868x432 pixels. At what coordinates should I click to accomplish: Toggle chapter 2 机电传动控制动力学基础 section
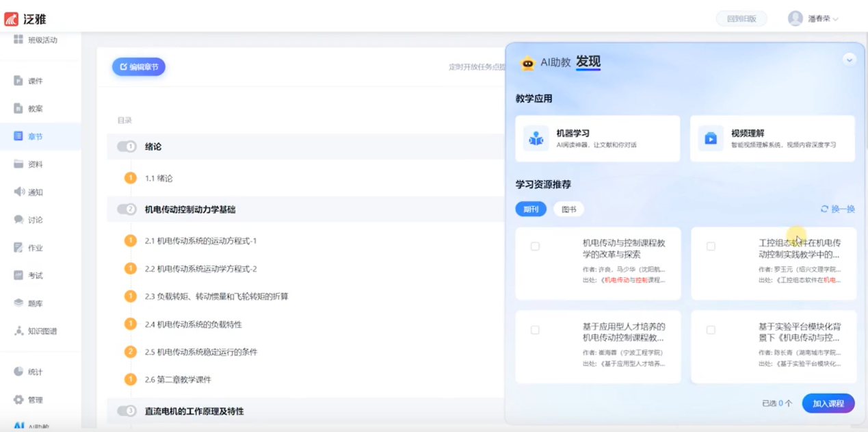click(127, 209)
